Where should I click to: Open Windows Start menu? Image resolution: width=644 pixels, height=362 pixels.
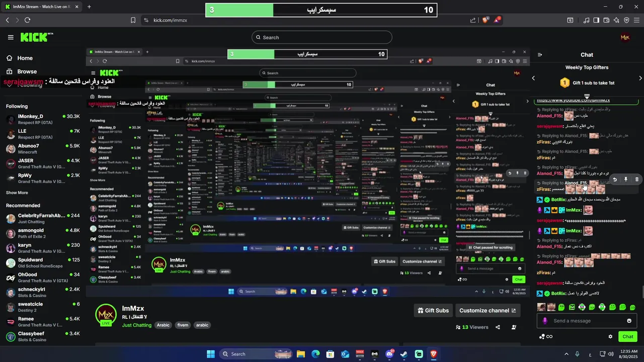211,354
